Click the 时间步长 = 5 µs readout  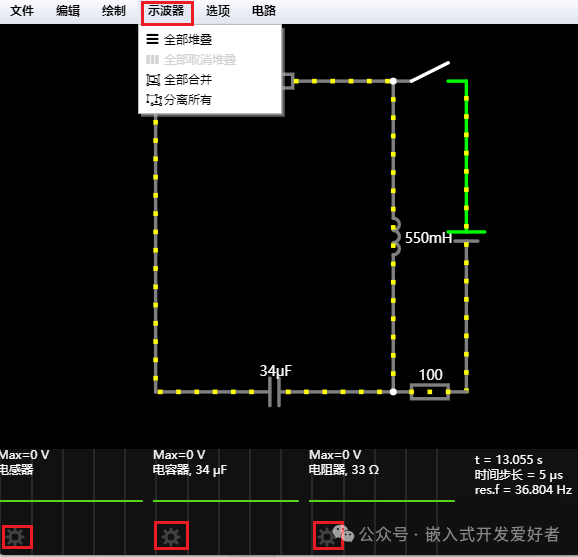point(519,475)
